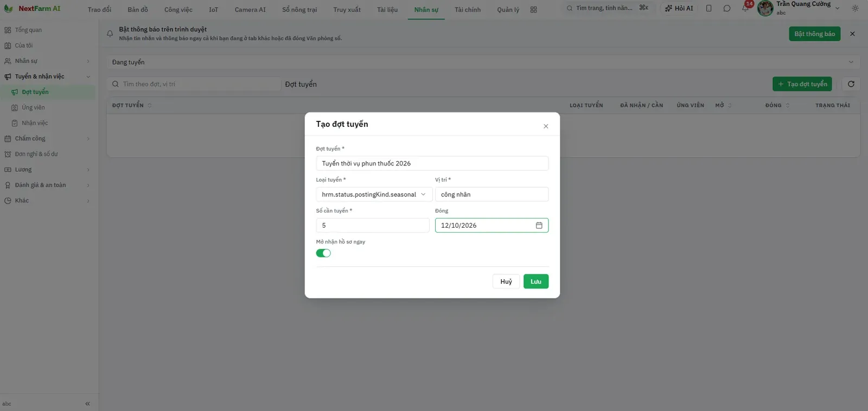This screenshot has height=411, width=868.
Task: Select the Bản đồ tab
Action: click(x=138, y=10)
